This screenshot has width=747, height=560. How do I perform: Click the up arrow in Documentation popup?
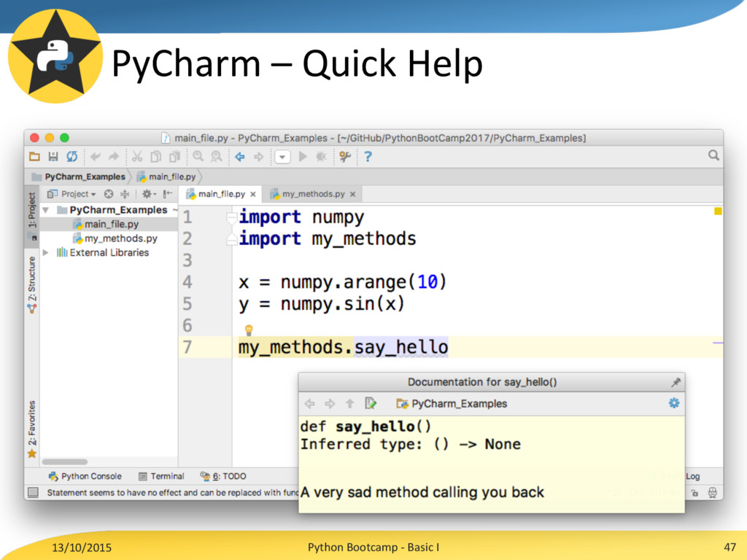tap(349, 404)
